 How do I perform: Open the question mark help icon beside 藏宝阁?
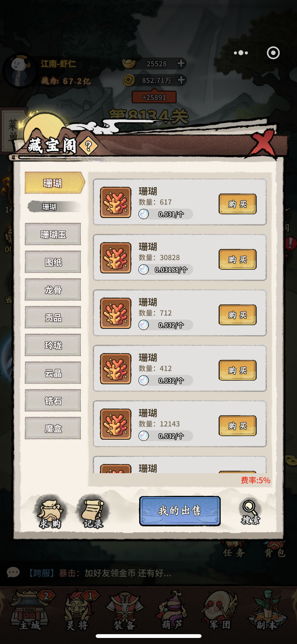88,146
